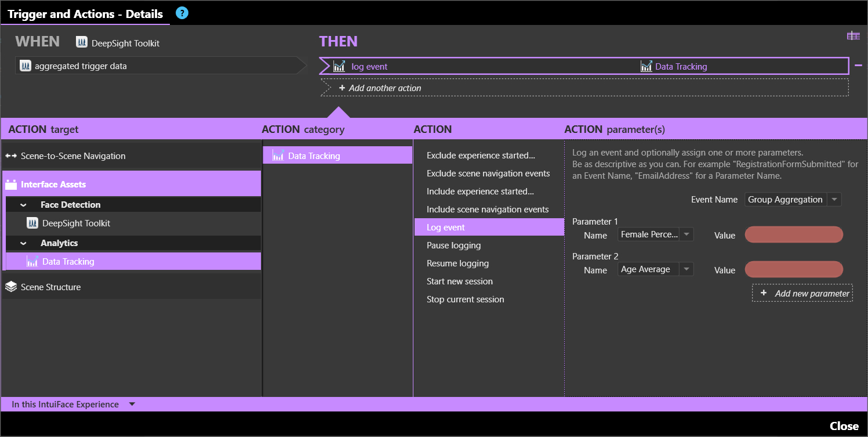
Task: Select the Start new session action
Action: [x=459, y=281]
